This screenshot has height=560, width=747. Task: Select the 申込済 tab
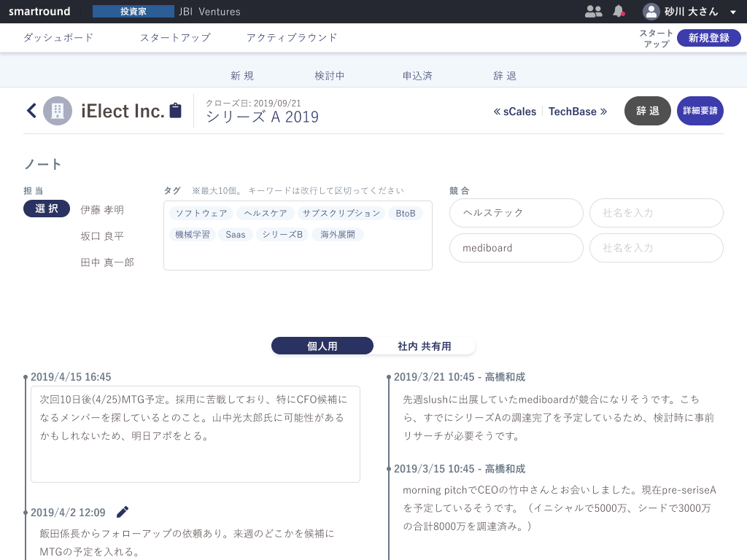coord(417,76)
